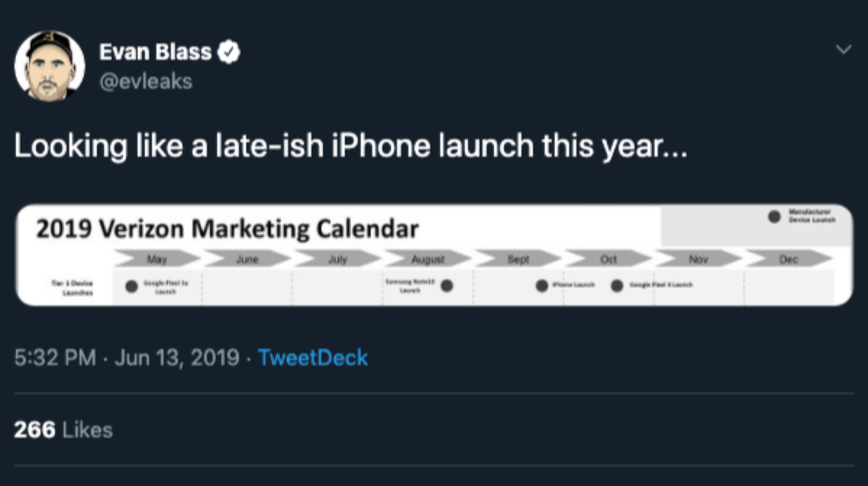868x486 pixels.
Task: Click the Samsung Note10 Launch dot
Action: pyautogui.click(x=447, y=286)
